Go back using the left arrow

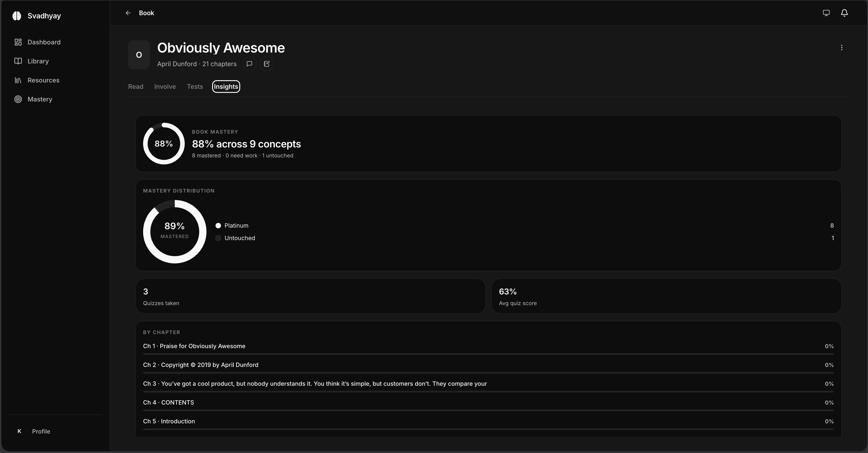pos(128,13)
